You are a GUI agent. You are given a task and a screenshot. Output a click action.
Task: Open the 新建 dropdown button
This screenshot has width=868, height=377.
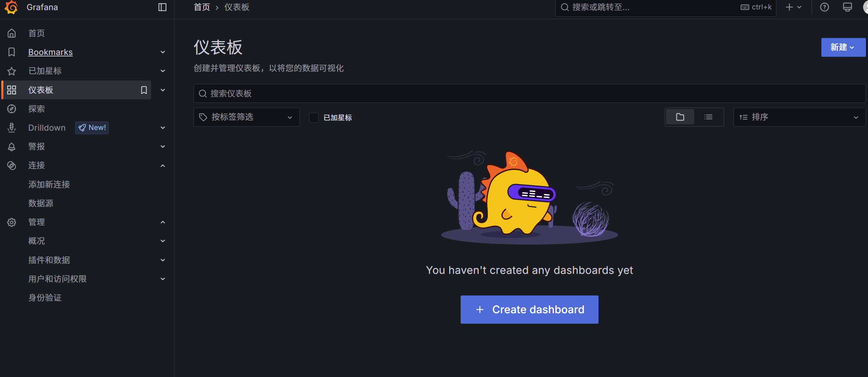click(x=843, y=47)
